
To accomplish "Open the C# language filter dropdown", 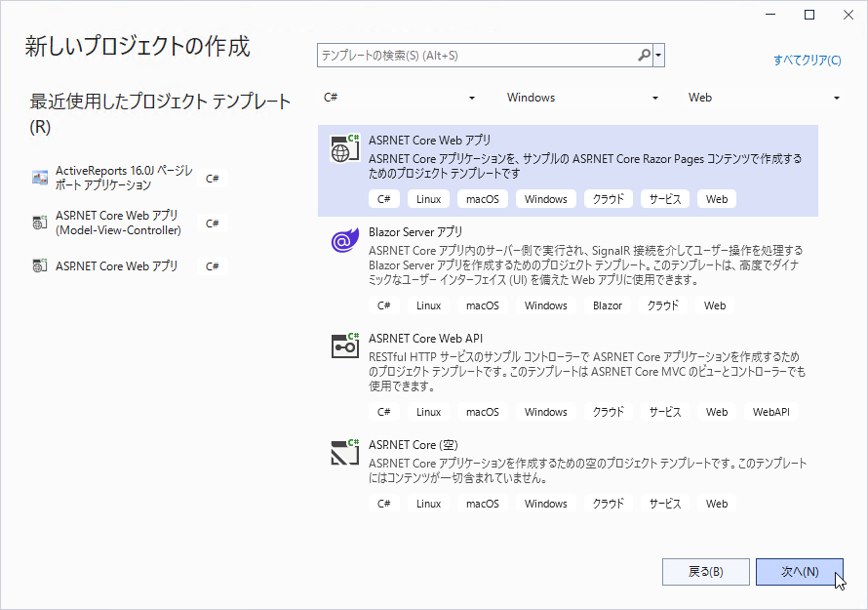I will [400, 98].
